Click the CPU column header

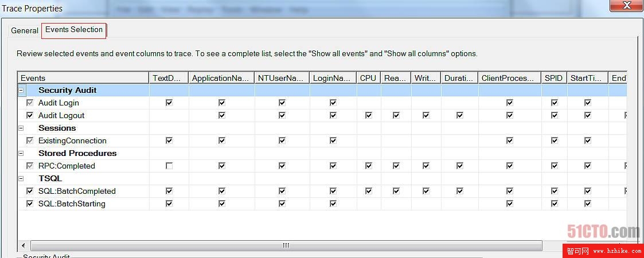368,78
